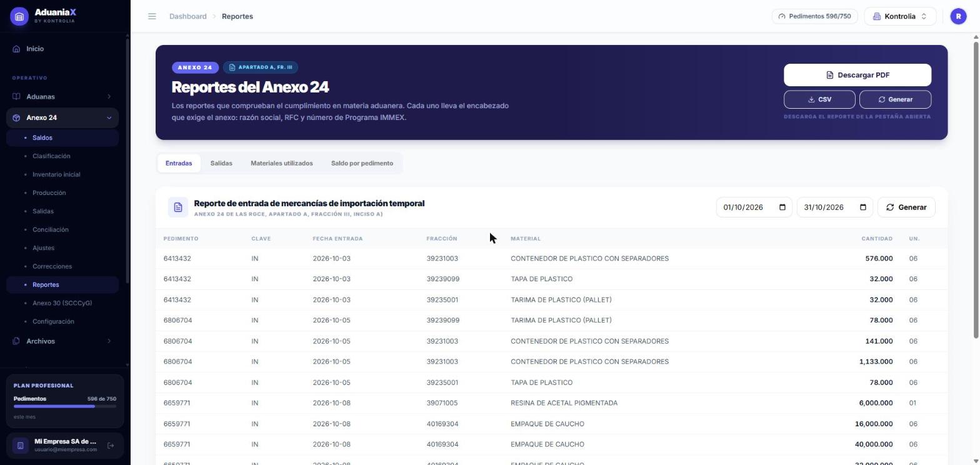
Task: Open Ajustes in sidebar
Action: coord(62,248)
